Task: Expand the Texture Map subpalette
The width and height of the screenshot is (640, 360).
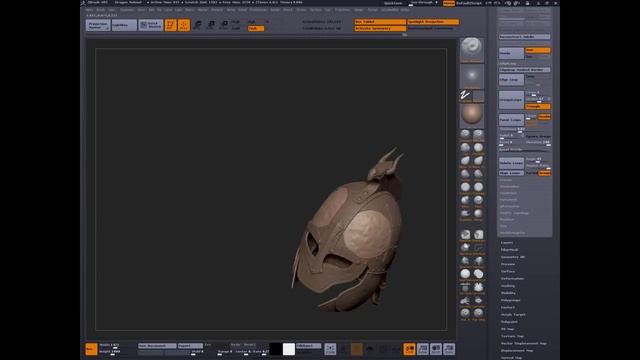Action: pyautogui.click(x=512, y=336)
